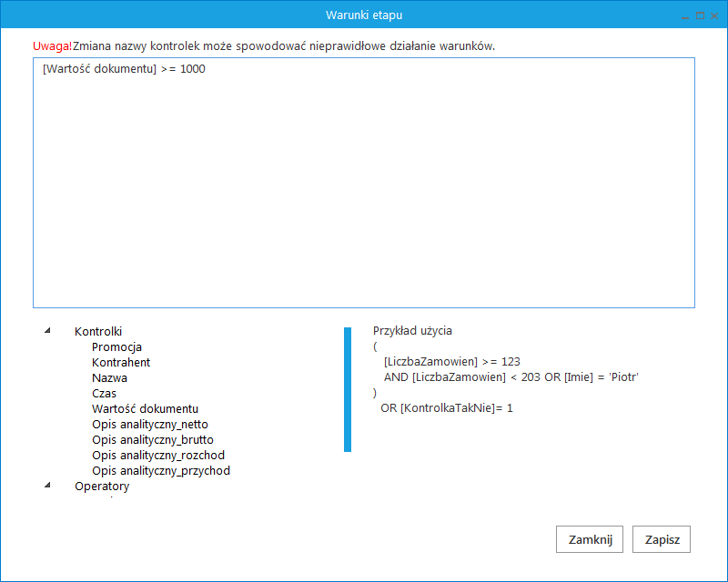
Task: Click example line [LiczbaZamowien] >= 123
Action: [451, 362]
